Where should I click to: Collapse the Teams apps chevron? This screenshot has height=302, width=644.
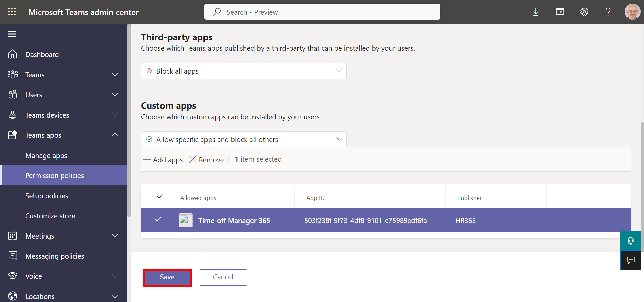[115, 135]
